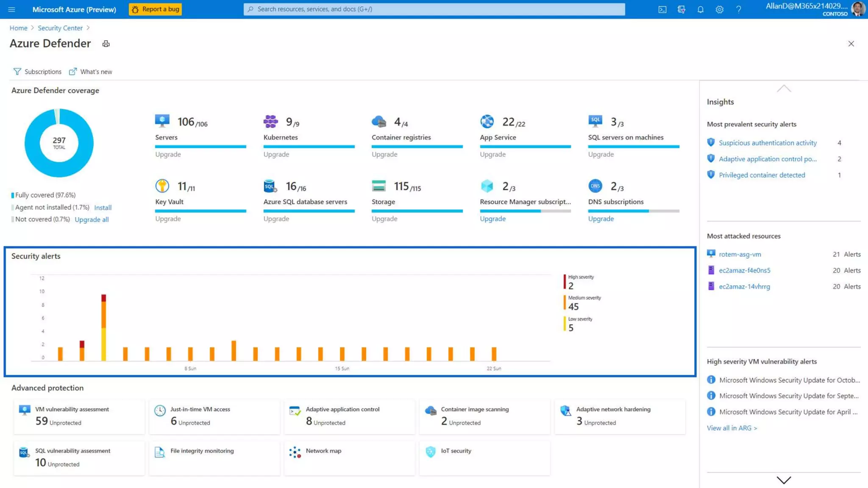Click the help question mark icon

pyautogui.click(x=738, y=9)
